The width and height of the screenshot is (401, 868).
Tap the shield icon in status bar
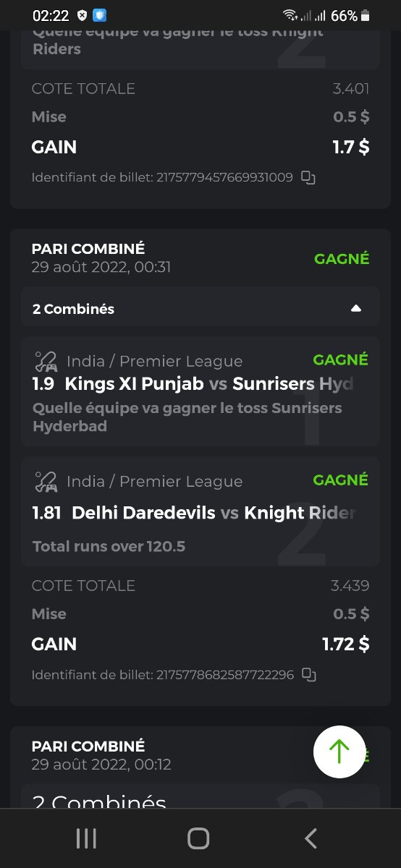pos(100,15)
